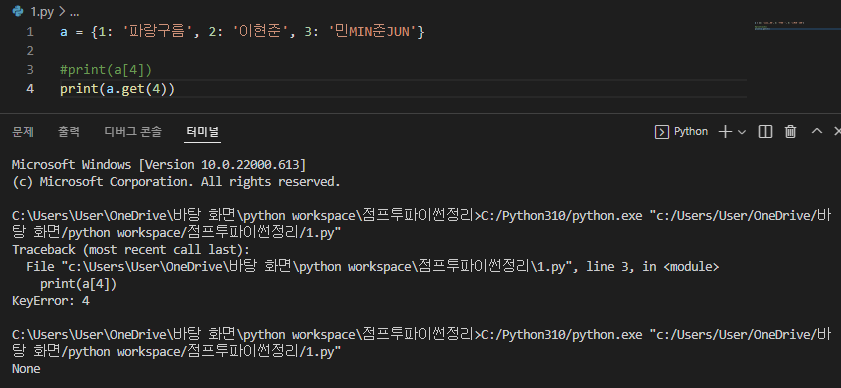This screenshot has height=388, width=841.
Task: Click line number 3 in gutter
Action: tap(30, 70)
